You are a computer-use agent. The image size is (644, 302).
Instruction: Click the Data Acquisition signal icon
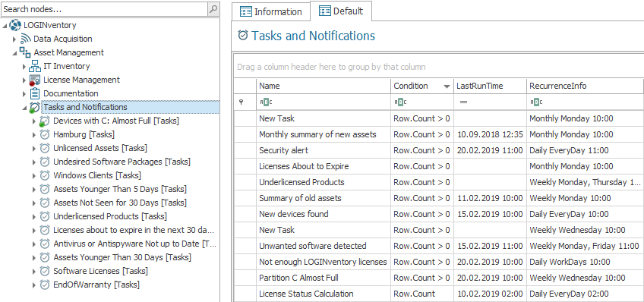click(x=26, y=39)
